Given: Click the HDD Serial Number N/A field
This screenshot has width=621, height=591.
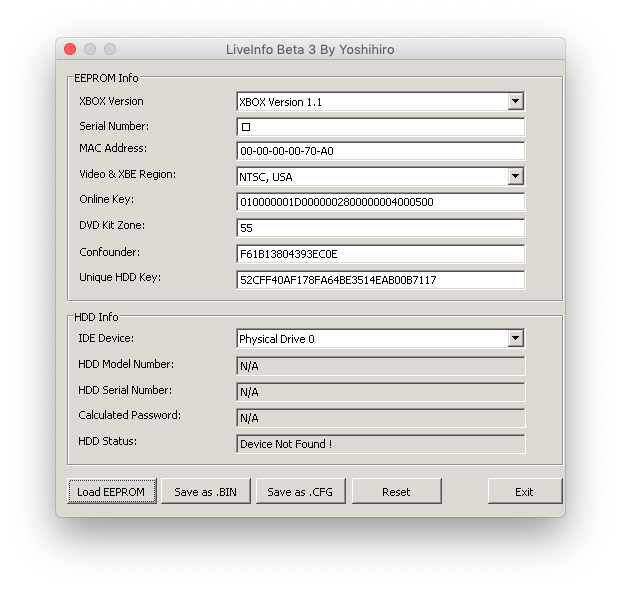Looking at the screenshot, I should (381, 392).
